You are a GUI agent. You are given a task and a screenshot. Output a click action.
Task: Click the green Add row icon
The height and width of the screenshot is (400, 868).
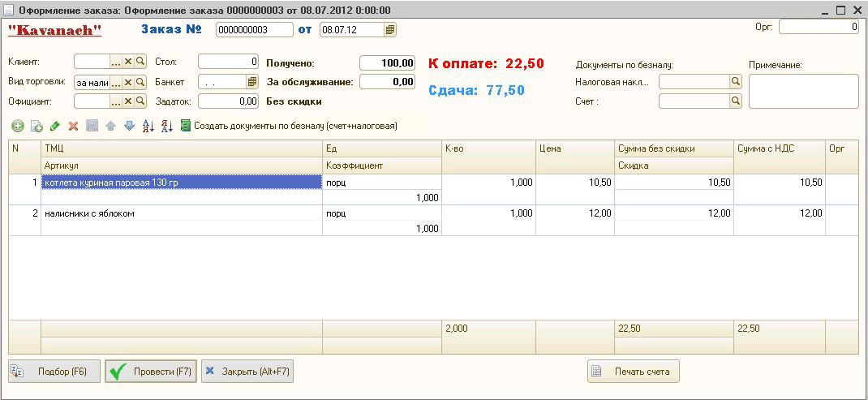pos(17,126)
